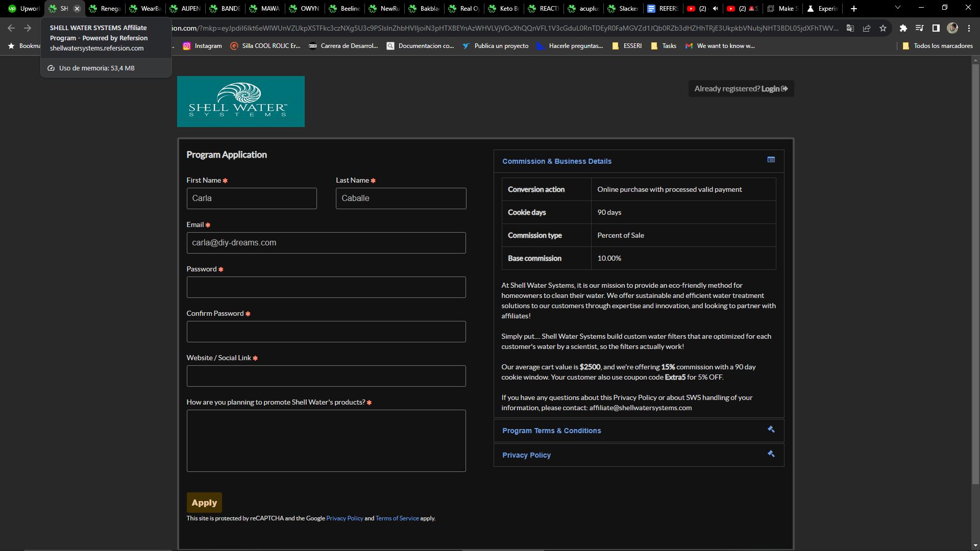Open the Google Privacy Policy link
980x551 pixels.
[x=345, y=518]
